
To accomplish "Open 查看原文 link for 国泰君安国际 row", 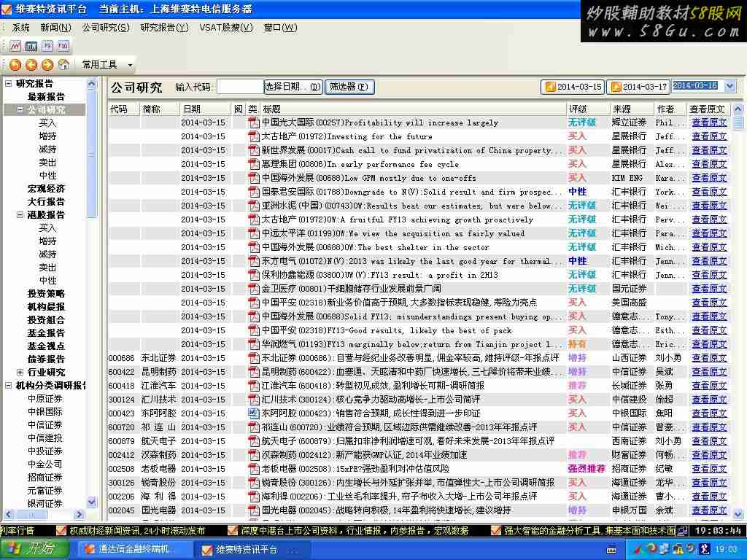I will point(709,192).
